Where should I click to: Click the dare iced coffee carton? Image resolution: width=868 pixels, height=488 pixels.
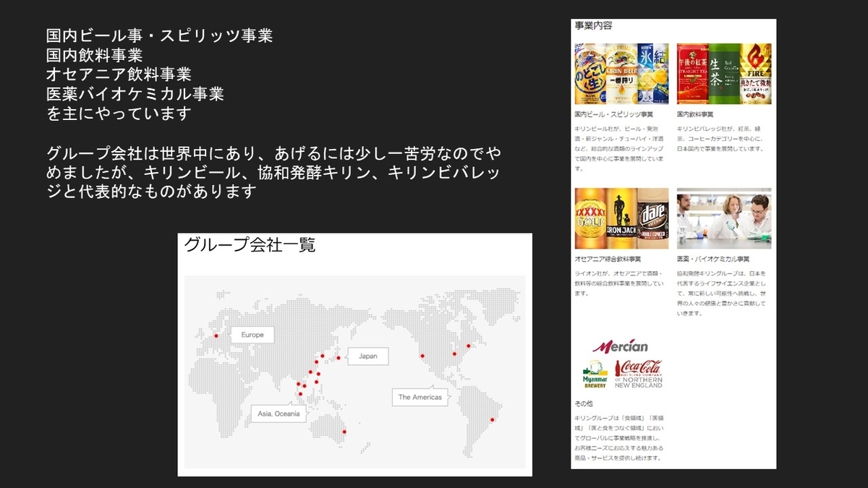[653, 218]
